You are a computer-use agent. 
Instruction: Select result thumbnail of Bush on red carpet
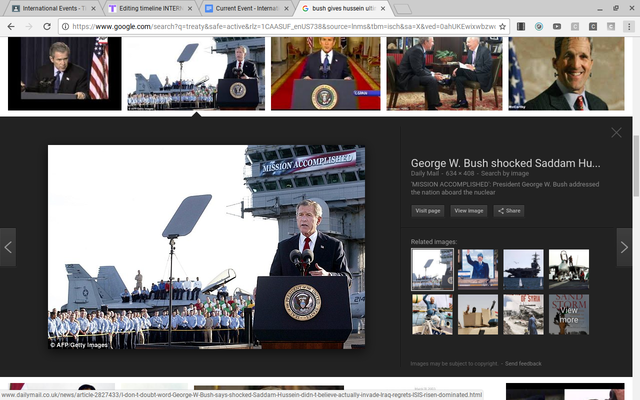[326, 73]
